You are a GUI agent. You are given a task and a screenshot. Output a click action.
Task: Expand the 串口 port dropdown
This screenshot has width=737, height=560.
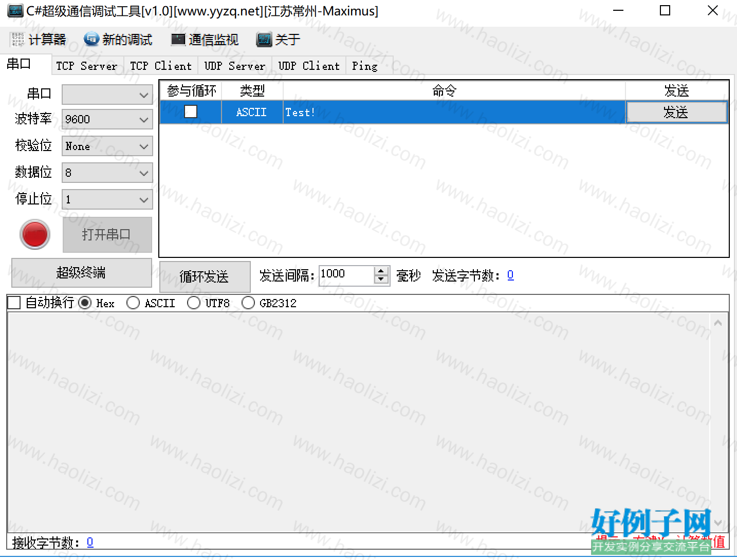click(x=107, y=95)
